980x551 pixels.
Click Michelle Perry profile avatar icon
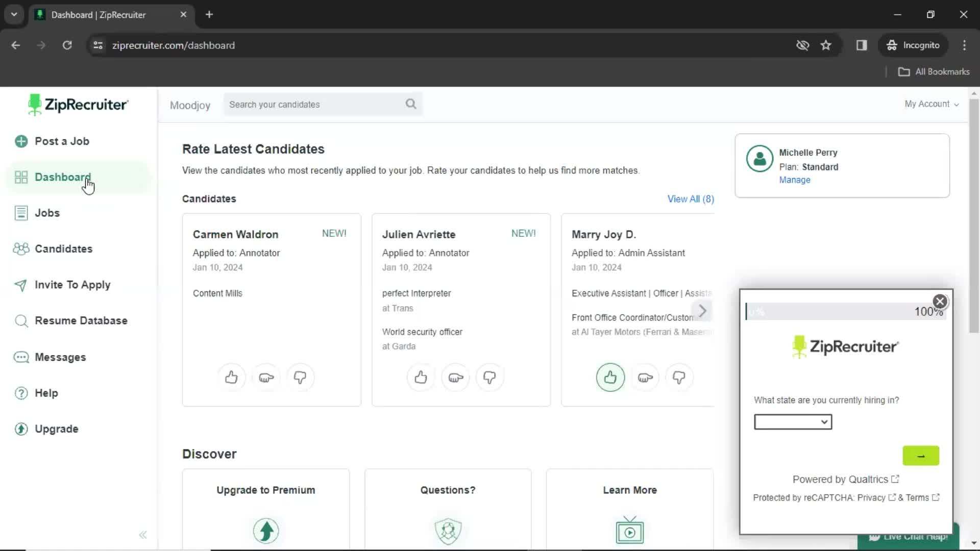[x=759, y=159]
